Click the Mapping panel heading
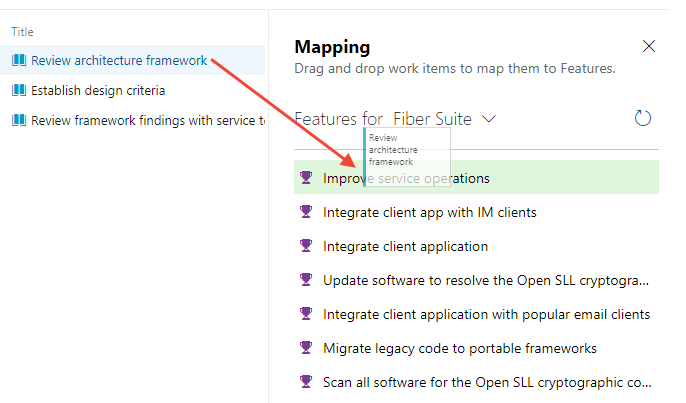686x403 pixels. (332, 47)
